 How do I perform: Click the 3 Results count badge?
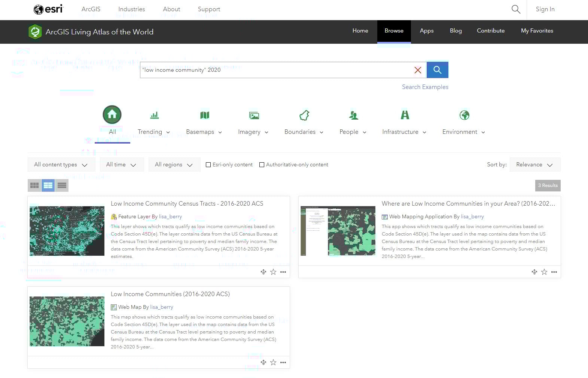548,185
